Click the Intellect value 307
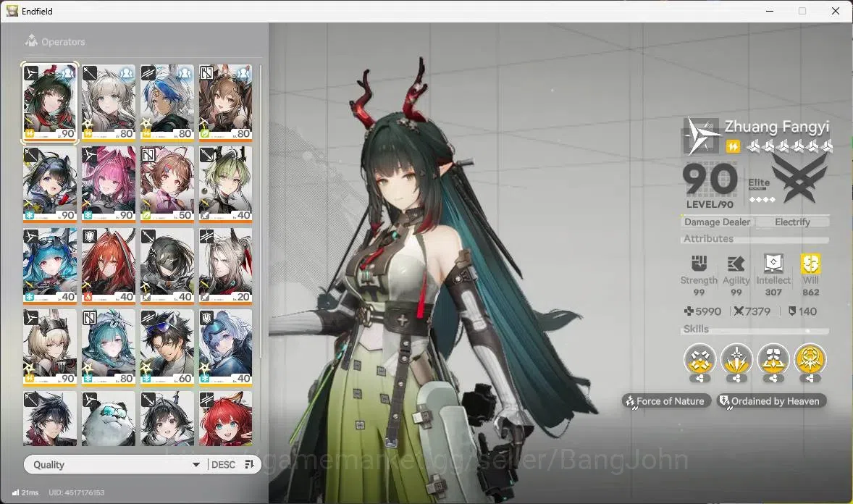 (773, 293)
